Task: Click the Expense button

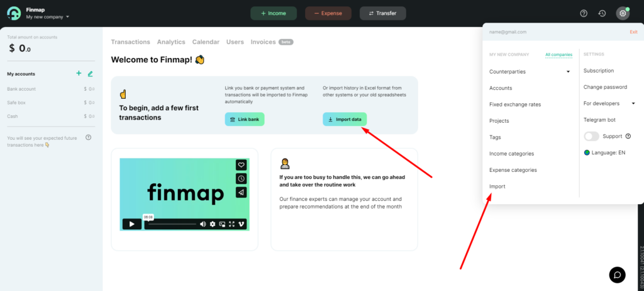Action: pyautogui.click(x=328, y=13)
